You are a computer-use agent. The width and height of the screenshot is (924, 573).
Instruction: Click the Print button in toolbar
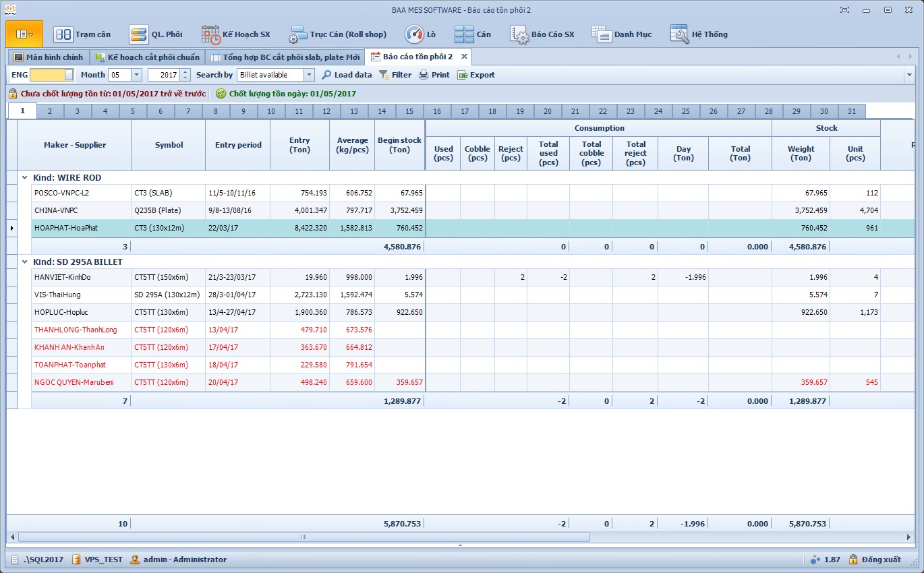(x=434, y=75)
